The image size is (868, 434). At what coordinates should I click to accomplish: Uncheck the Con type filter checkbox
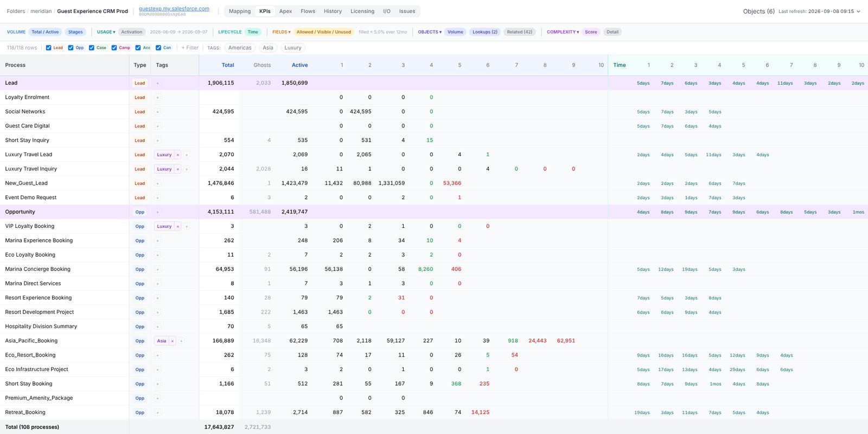pos(158,48)
